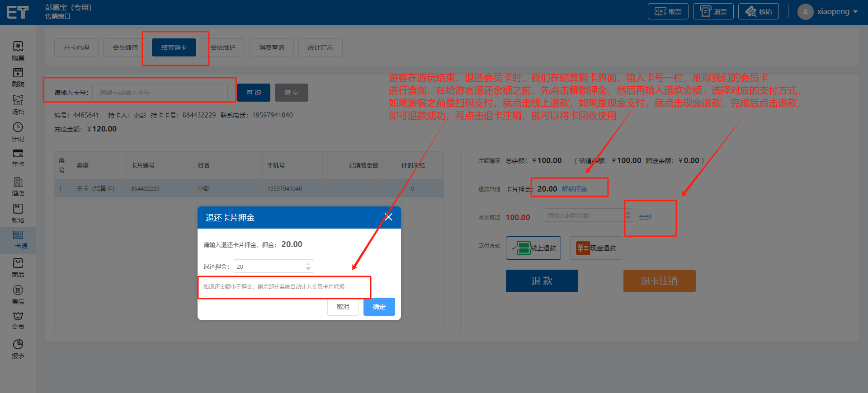Open the 酒店 hotel sidebar icon
This screenshot has width=868, height=393.
18,186
